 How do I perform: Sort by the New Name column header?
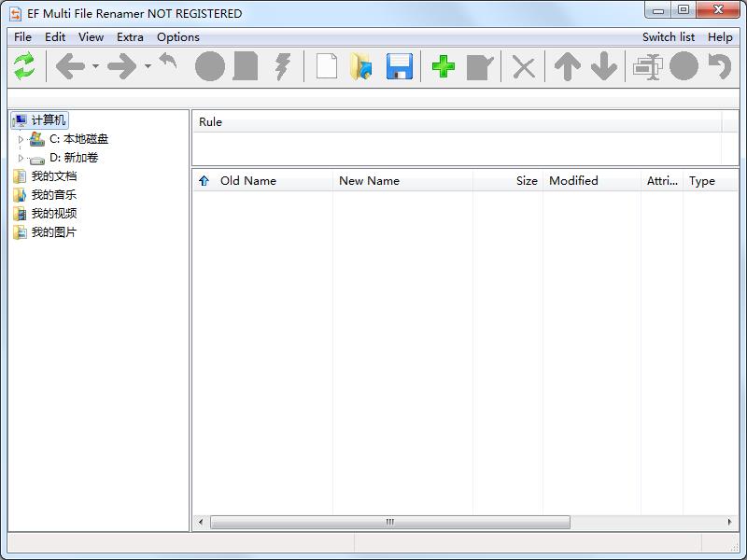[x=402, y=181]
